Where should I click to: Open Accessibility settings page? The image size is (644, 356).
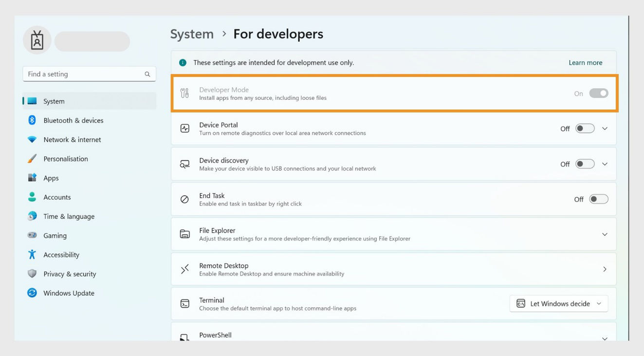(90, 254)
